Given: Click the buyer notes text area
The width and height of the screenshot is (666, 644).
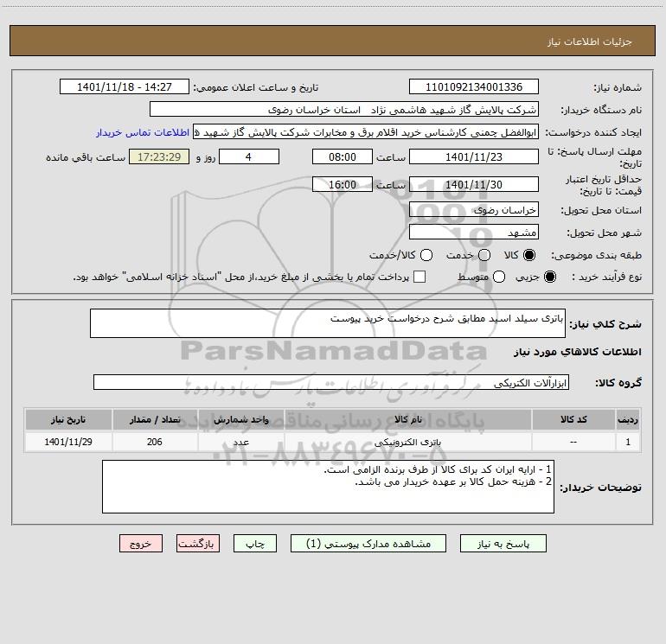Looking at the screenshot, I should [328, 487].
